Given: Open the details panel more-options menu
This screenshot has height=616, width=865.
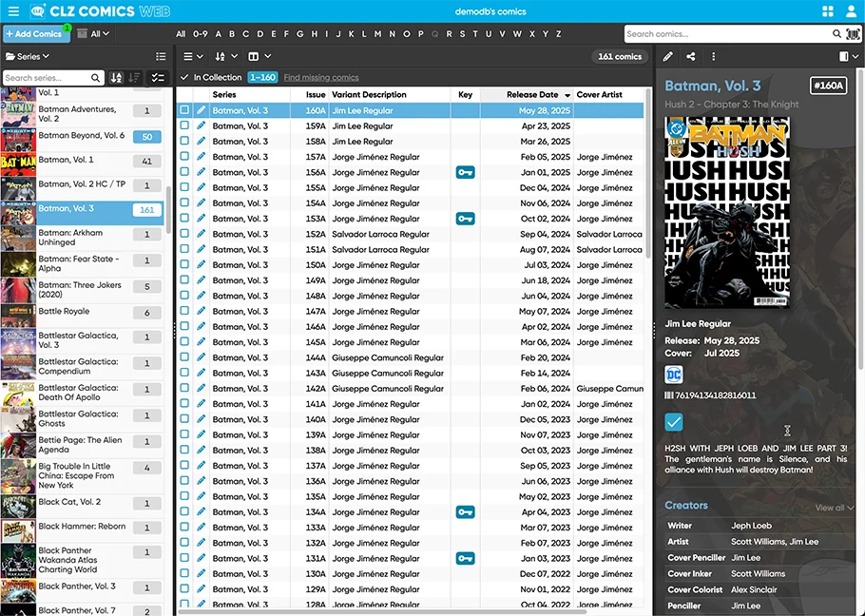Looking at the screenshot, I should [713, 56].
